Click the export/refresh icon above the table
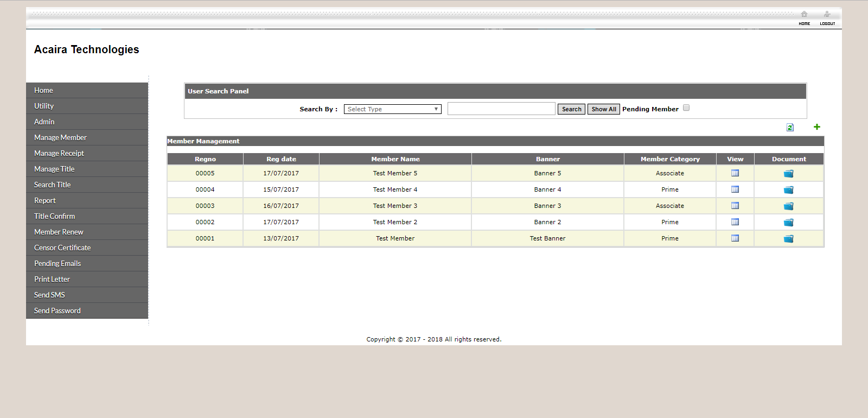This screenshot has height=418, width=868. pyautogui.click(x=790, y=127)
